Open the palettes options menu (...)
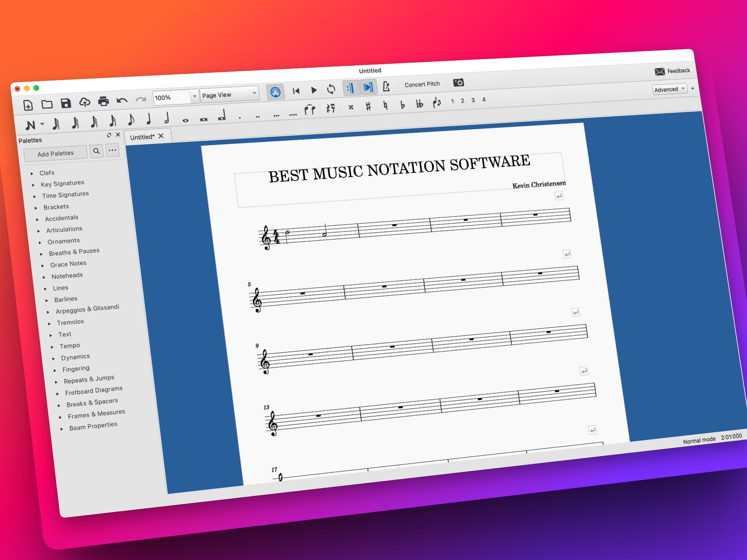The width and height of the screenshot is (747, 560). [112, 150]
